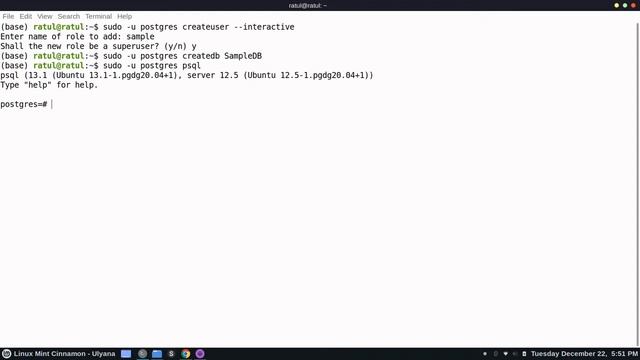Open the calendar from the clock

[x=584, y=354]
